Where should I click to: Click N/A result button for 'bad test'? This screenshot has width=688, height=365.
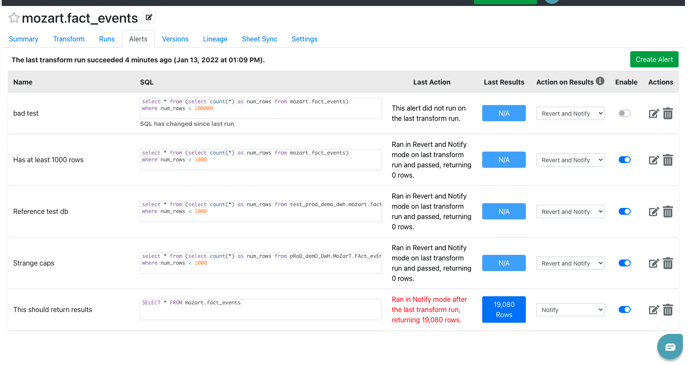pos(504,113)
